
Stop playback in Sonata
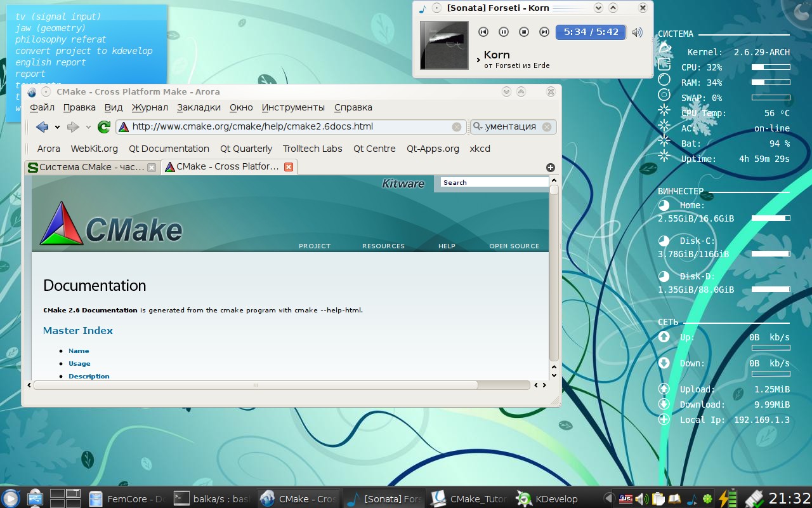click(x=524, y=32)
